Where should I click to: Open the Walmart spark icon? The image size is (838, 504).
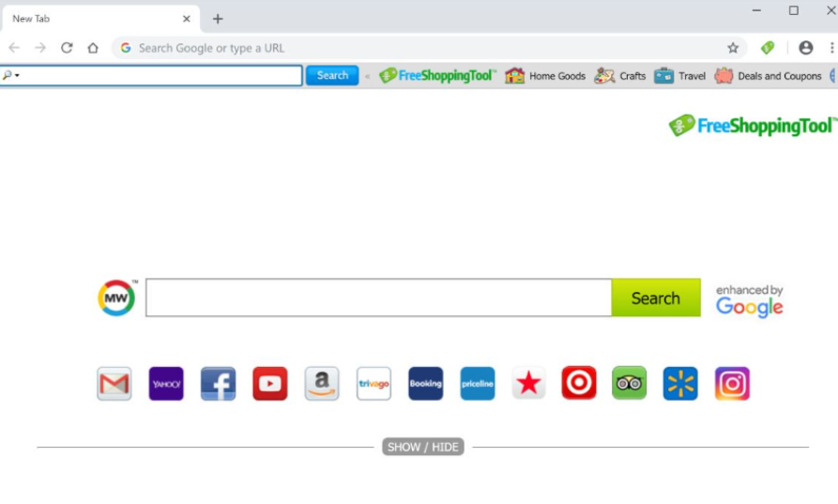(x=680, y=383)
